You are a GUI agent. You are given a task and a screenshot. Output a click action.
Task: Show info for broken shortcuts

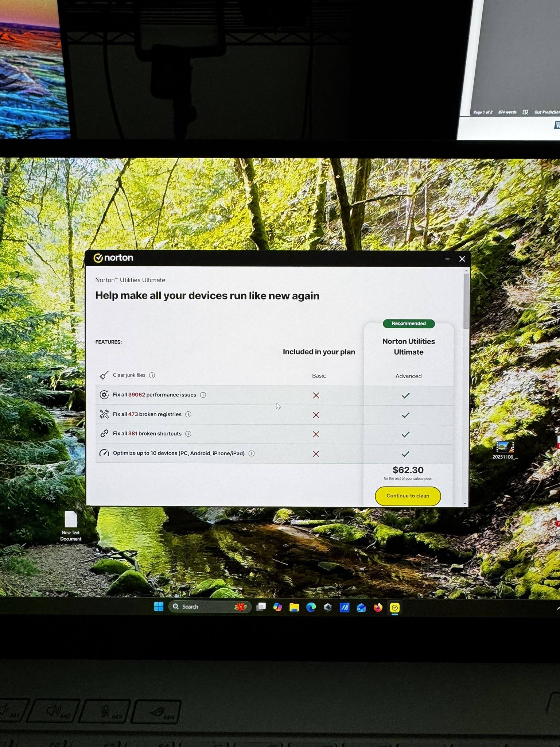click(188, 434)
